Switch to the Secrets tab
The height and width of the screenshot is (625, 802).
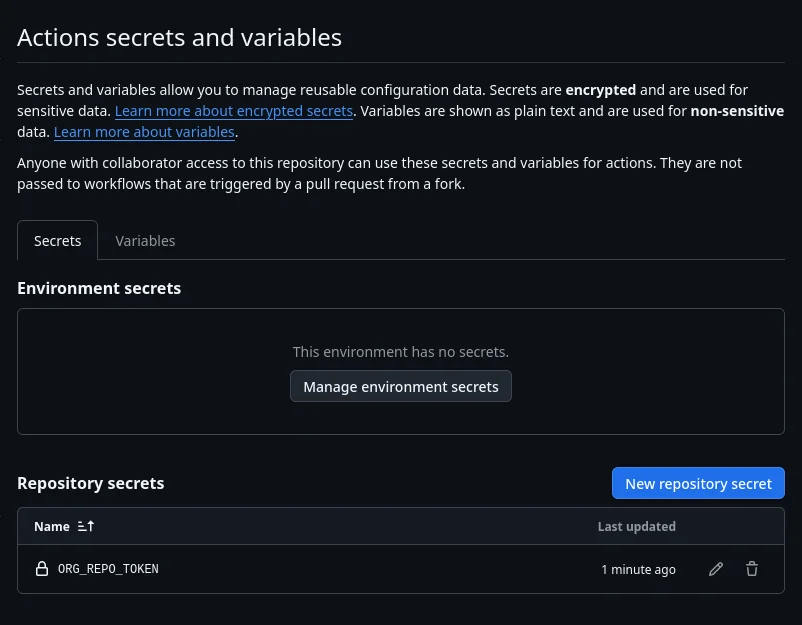pyautogui.click(x=57, y=240)
